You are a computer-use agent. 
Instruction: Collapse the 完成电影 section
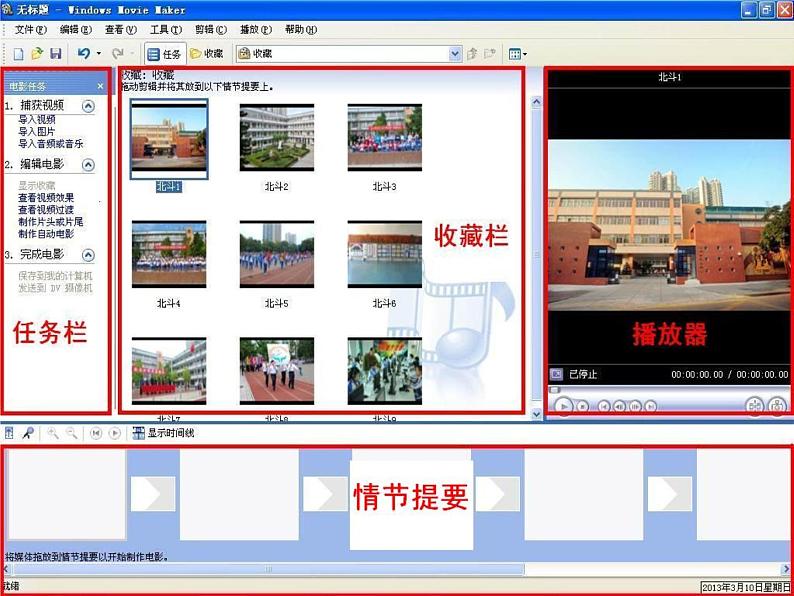tap(88, 255)
